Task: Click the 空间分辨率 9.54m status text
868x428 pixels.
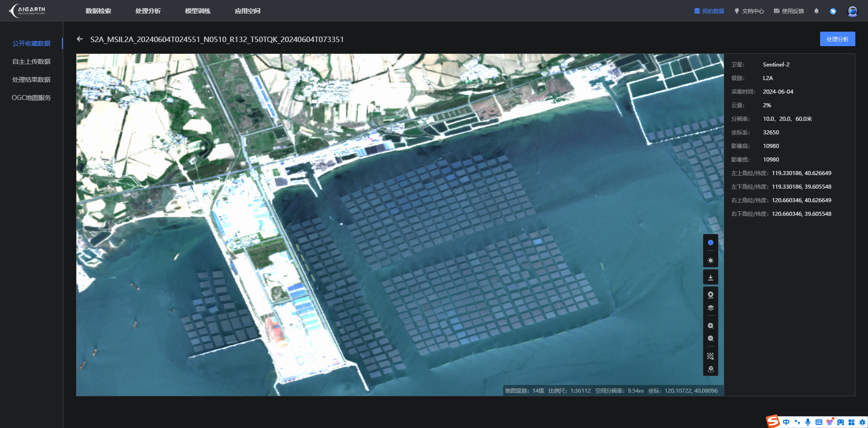Action: point(619,391)
